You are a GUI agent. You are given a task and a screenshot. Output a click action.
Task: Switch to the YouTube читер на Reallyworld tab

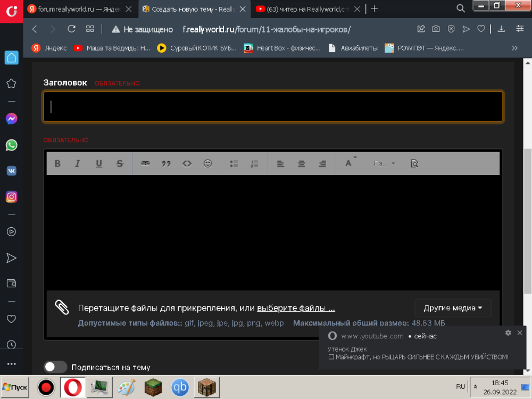(x=309, y=9)
